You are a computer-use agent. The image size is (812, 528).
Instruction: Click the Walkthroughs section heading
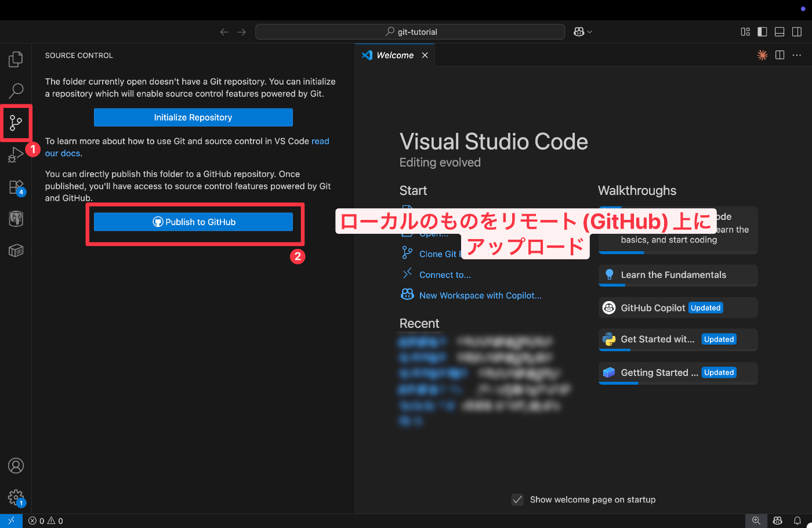pos(637,190)
